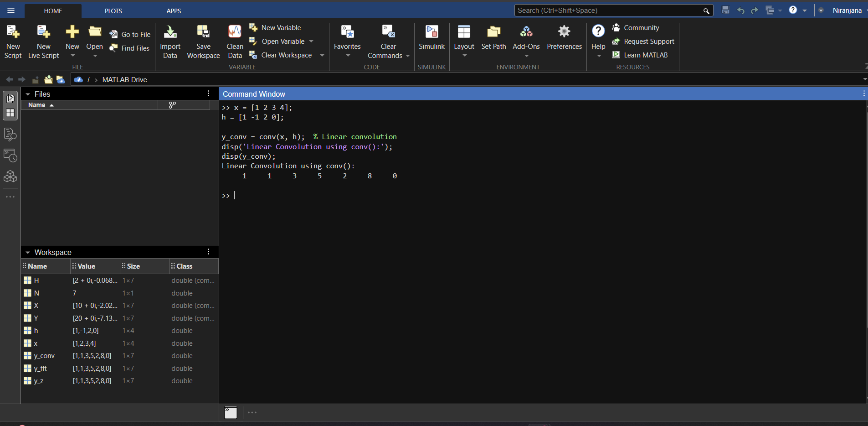Click Save Workspace
Screen dimensions: 868x426
203,42
